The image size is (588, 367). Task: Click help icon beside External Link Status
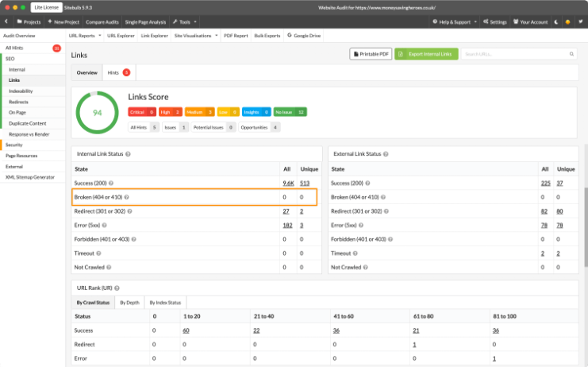(x=388, y=153)
